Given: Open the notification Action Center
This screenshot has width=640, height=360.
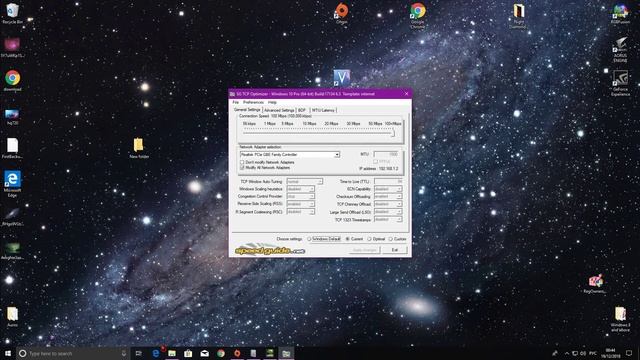Looking at the screenshot, I should click(x=629, y=353).
